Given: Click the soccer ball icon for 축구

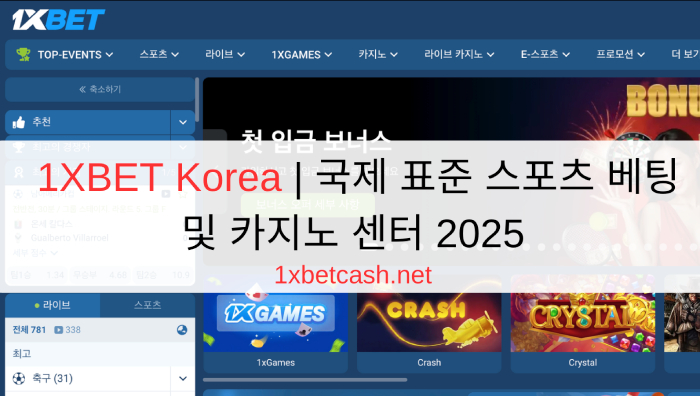Looking at the screenshot, I should [x=19, y=379].
